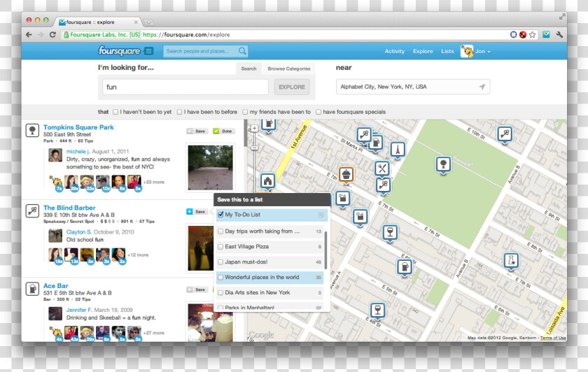The width and height of the screenshot is (588, 372).
Task: Check the Dia Arts sites in New York list
Action: [220, 293]
